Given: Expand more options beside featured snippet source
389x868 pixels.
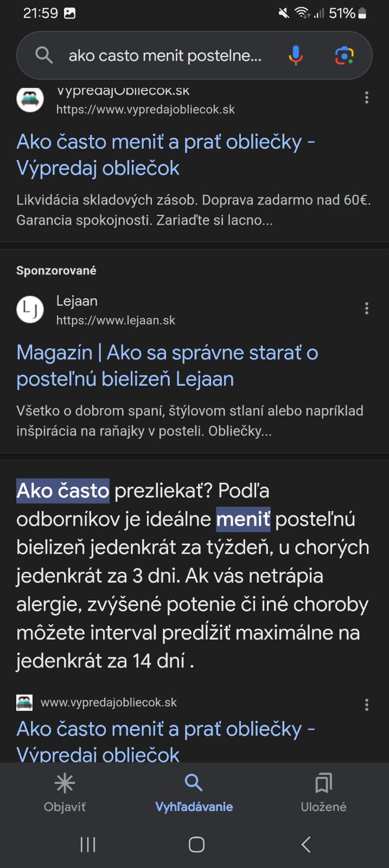Looking at the screenshot, I should [367, 705].
